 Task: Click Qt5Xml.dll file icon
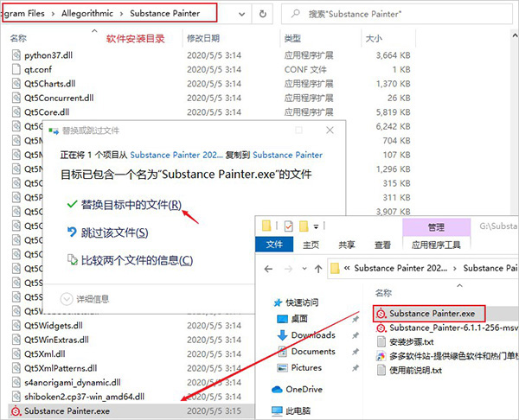click(x=16, y=353)
